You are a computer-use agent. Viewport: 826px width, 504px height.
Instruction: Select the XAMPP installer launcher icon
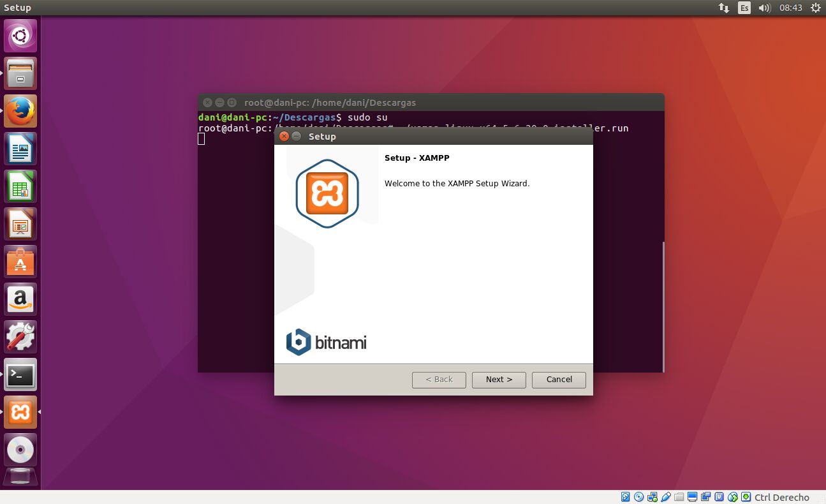click(20, 412)
